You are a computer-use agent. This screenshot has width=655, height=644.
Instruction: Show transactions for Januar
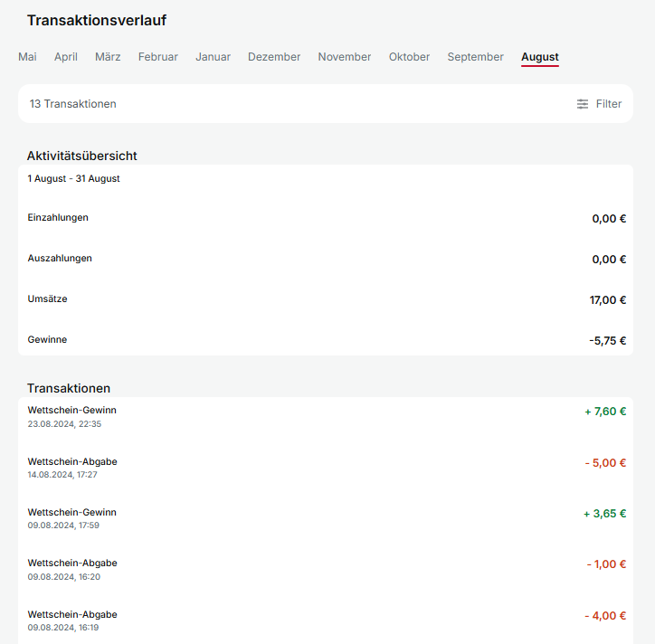(213, 57)
